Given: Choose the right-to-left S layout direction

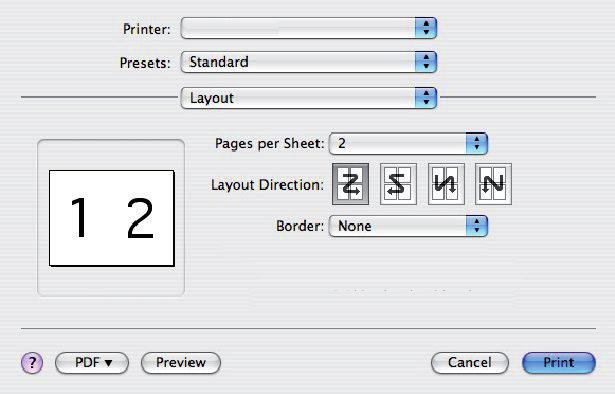Looking at the screenshot, I should coord(398,184).
